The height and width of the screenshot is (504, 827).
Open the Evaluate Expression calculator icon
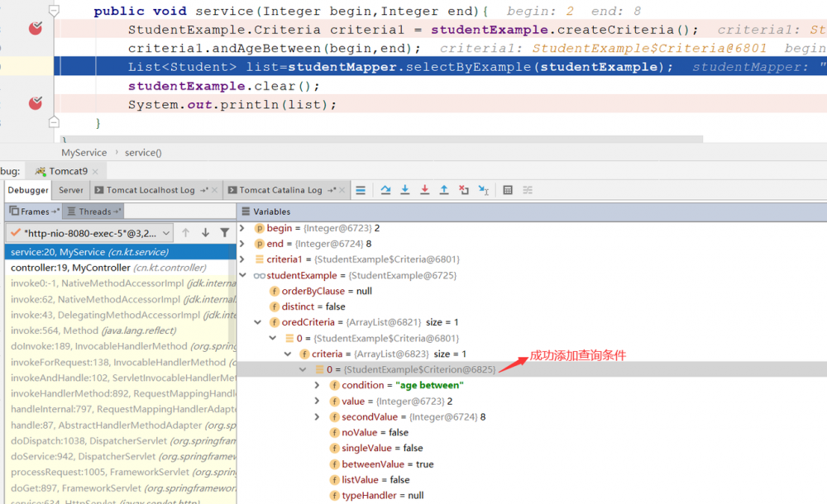point(508,190)
